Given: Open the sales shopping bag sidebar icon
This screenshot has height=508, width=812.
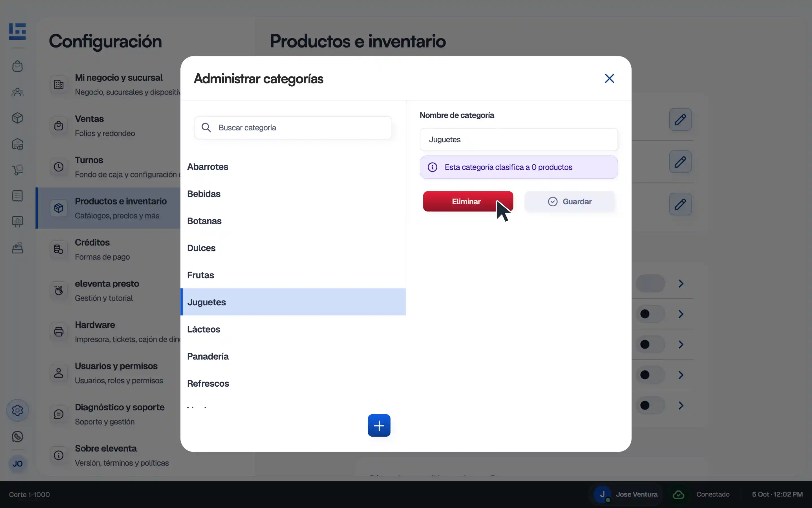Looking at the screenshot, I should pyautogui.click(x=17, y=66).
